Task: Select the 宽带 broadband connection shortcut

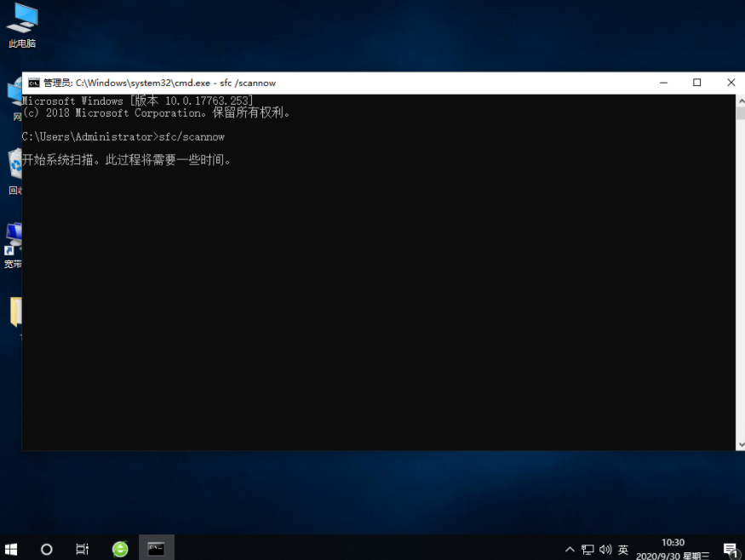Action: 13,238
